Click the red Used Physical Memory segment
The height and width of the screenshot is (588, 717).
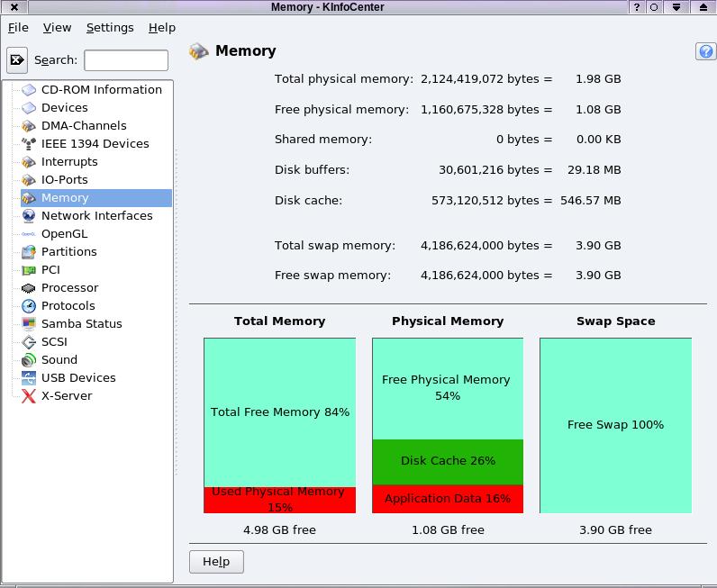[x=280, y=500]
